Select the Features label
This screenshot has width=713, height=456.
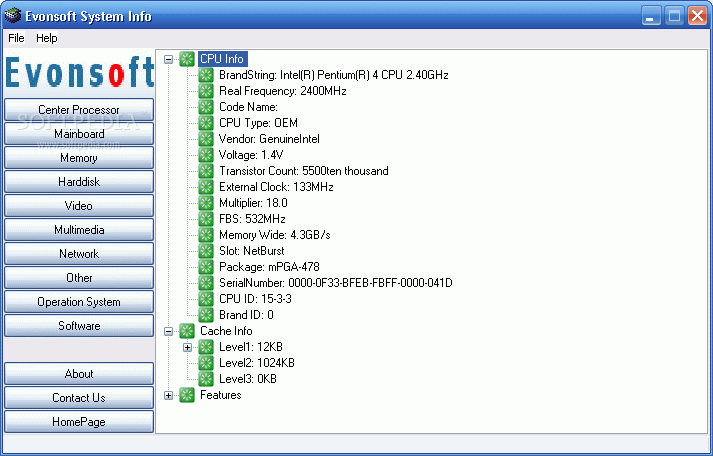click(221, 395)
